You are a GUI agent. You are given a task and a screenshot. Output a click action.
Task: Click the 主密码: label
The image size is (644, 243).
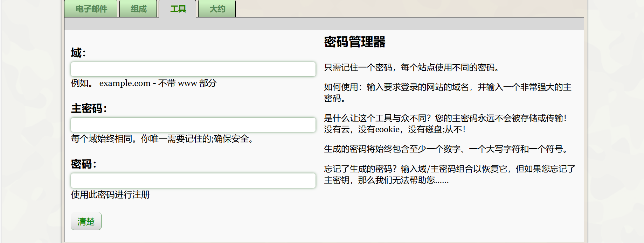89,108
